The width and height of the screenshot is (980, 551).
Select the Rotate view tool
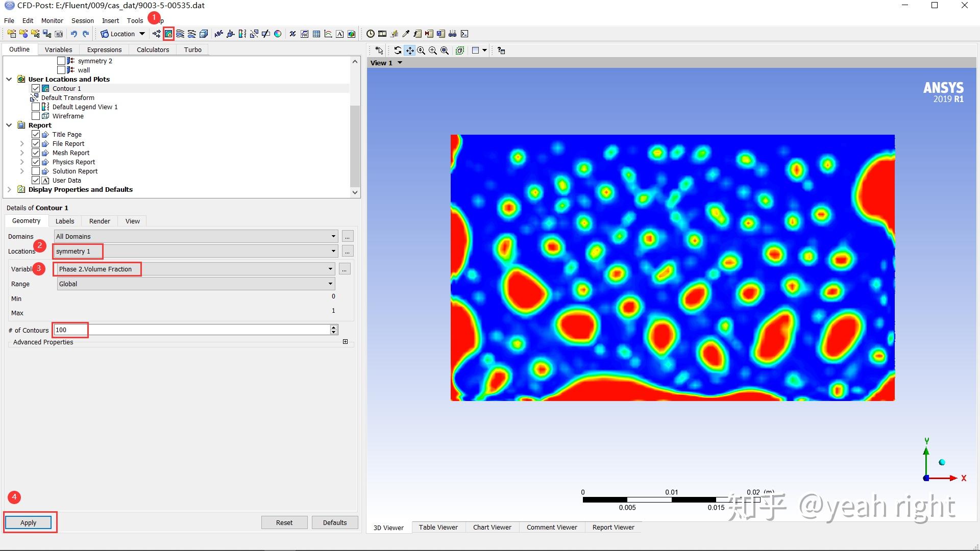pos(398,51)
